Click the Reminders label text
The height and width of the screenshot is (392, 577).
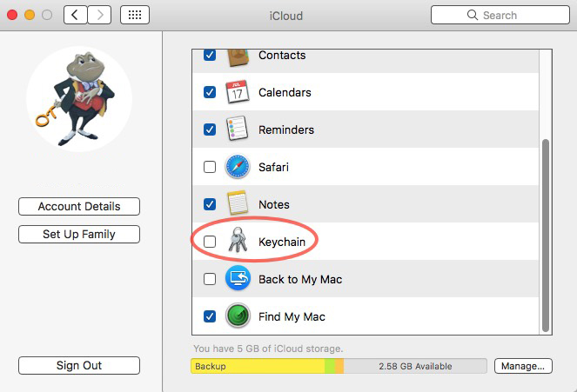pos(286,130)
